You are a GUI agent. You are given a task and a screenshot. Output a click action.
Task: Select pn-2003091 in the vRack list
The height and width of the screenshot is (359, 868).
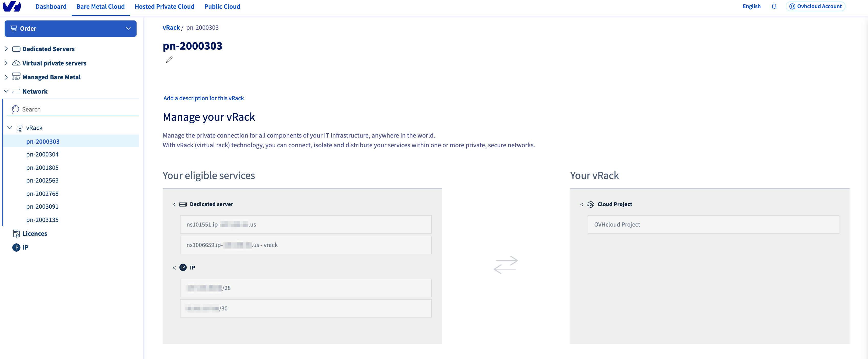point(42,206)
